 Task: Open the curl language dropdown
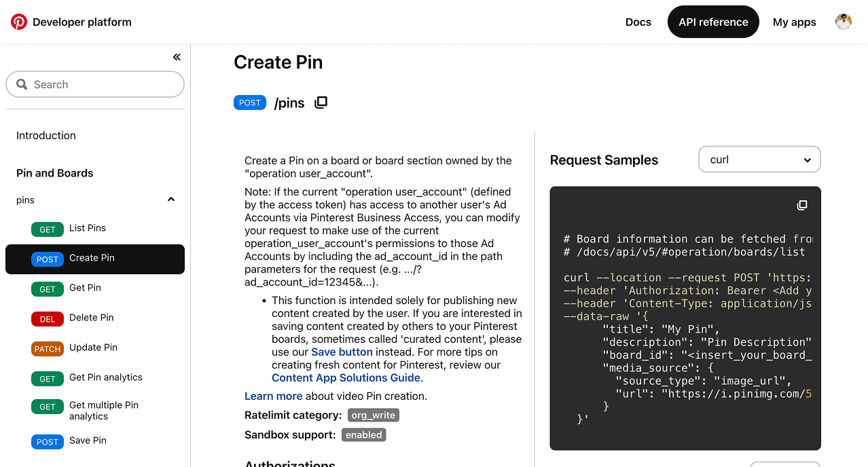pos(759,160)
